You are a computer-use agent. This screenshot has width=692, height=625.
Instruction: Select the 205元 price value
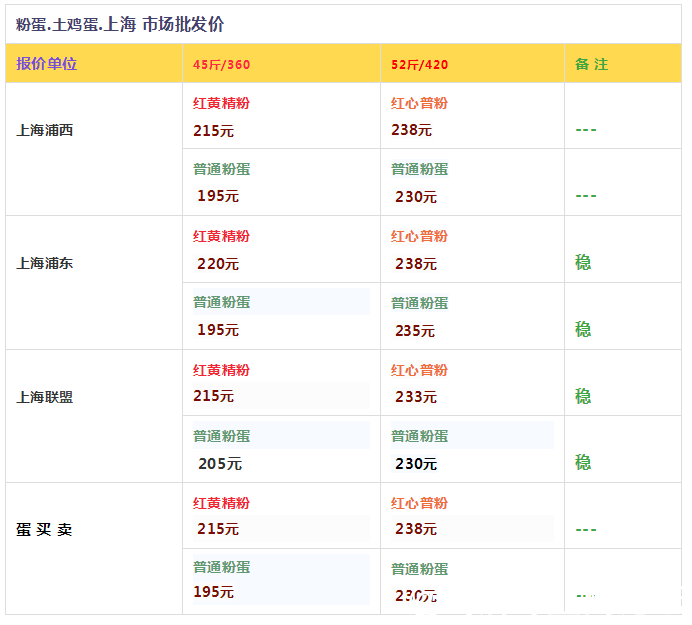(x=219, y=464)
